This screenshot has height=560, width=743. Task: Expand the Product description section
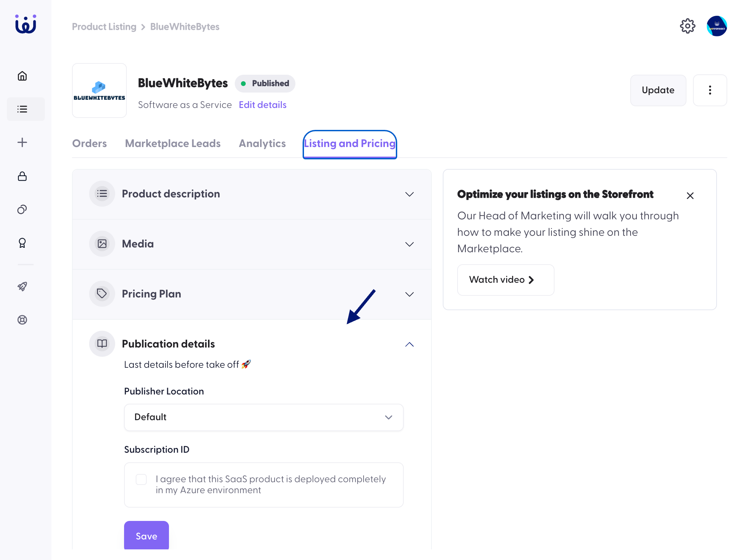410,194
